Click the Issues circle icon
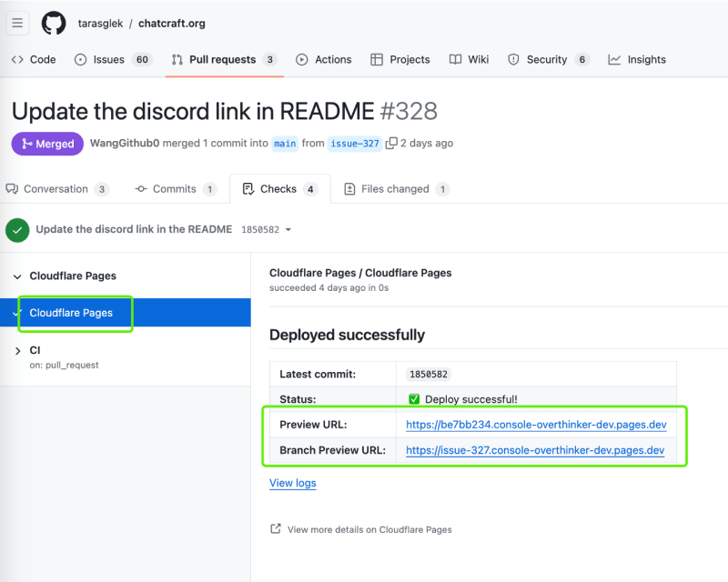 (x=80, y=59)
